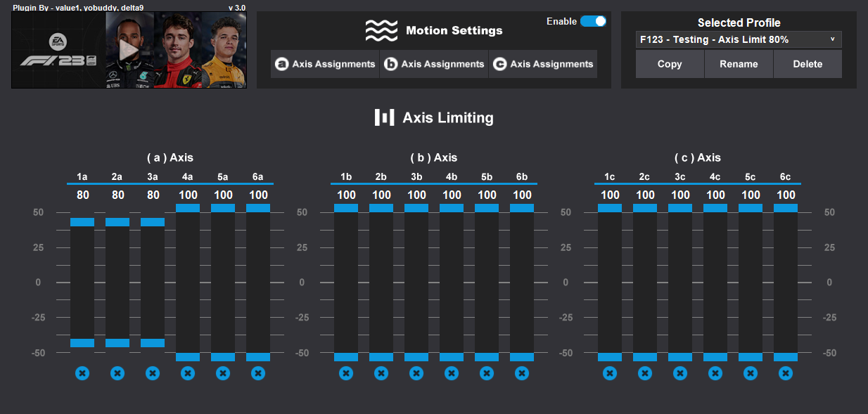Open the (a) Axis Assignments tab
The height and width of the screenshot is (414, 868).
coord(325,64)
